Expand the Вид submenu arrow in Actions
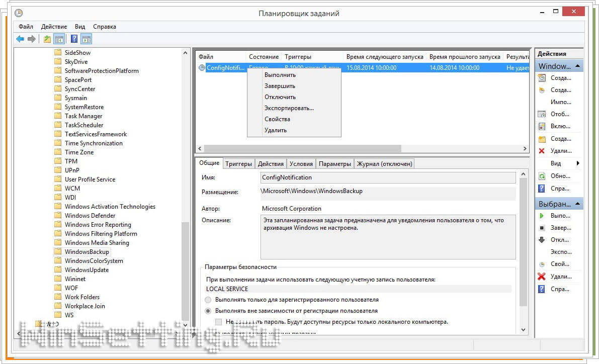This screenshot has width=599, height=364. pyautogui.click(x=578, y=163)
